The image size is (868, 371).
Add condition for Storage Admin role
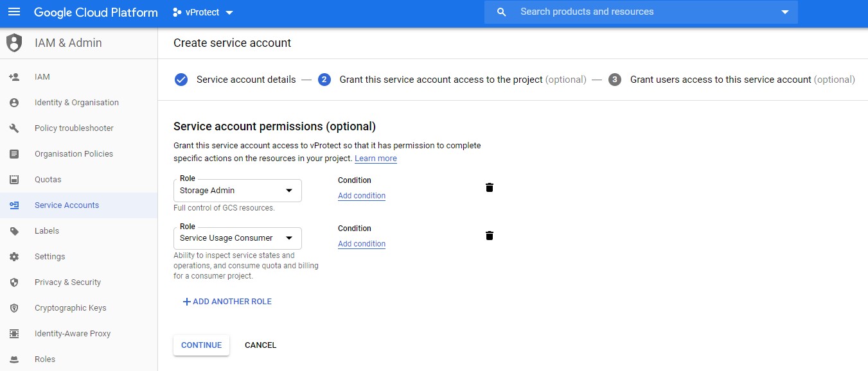point(361,196)
